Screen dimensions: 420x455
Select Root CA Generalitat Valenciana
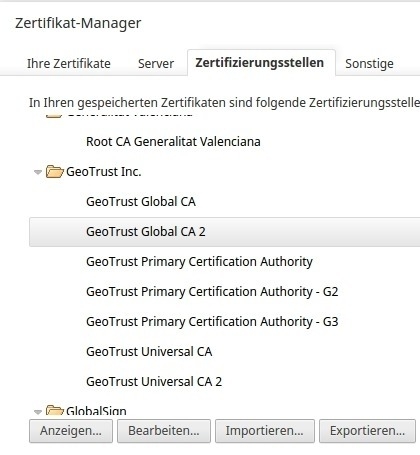[x=173, y=142]
